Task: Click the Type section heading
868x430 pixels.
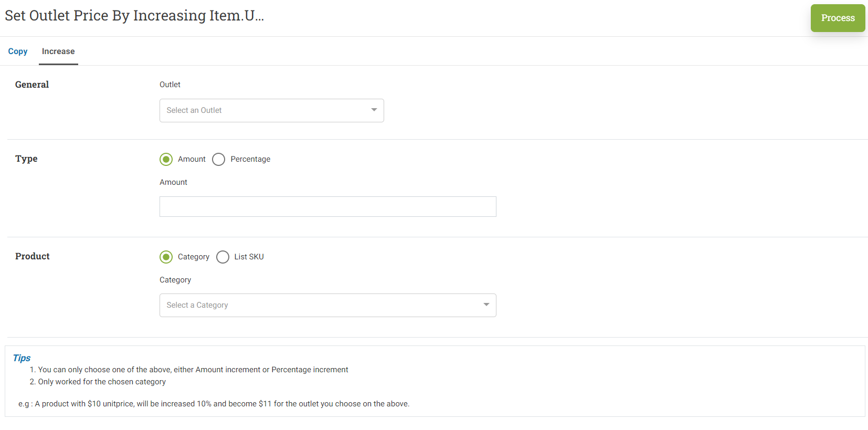Action: [26, 159]
